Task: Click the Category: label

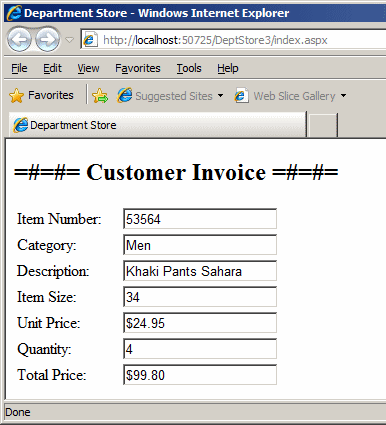Action: pyautogui.click(x=47, y=246)
